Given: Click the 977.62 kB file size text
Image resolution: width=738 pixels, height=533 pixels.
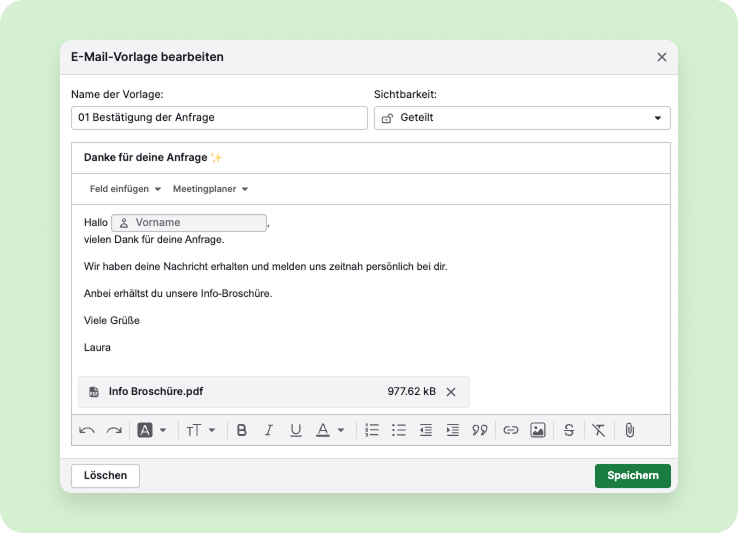Looking at the screenshot, I should 411,391.
